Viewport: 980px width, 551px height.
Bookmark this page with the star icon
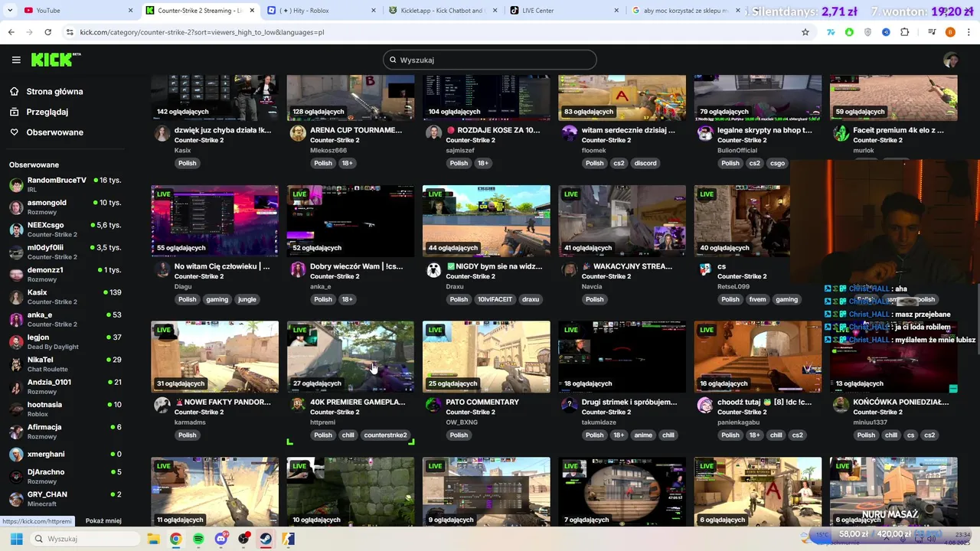click(x=805, y=32)
